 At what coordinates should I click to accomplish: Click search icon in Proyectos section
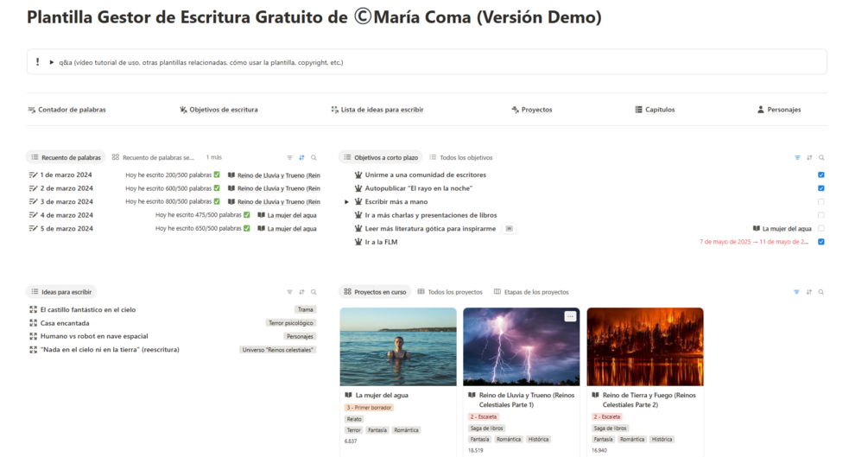(x=821, y=292)
